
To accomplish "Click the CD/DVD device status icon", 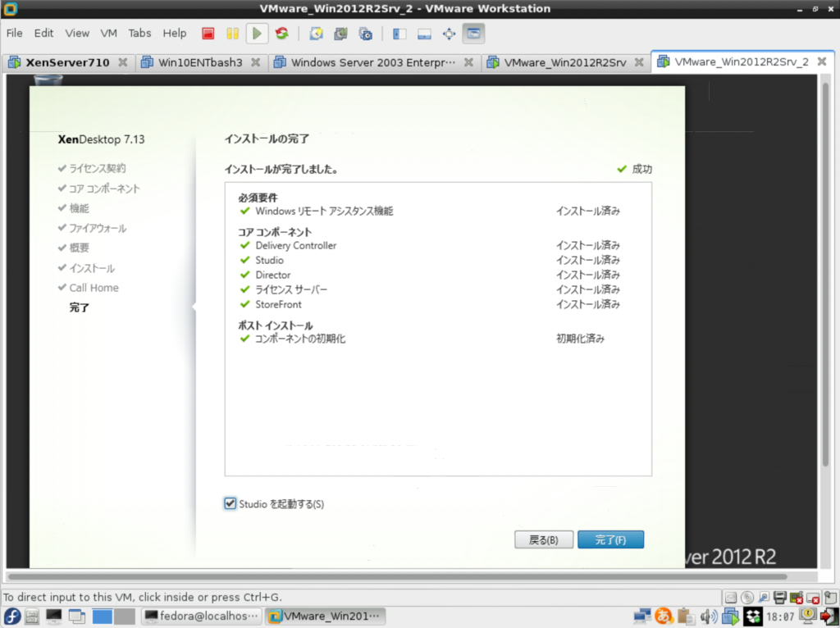I will [x=747, y=598].
